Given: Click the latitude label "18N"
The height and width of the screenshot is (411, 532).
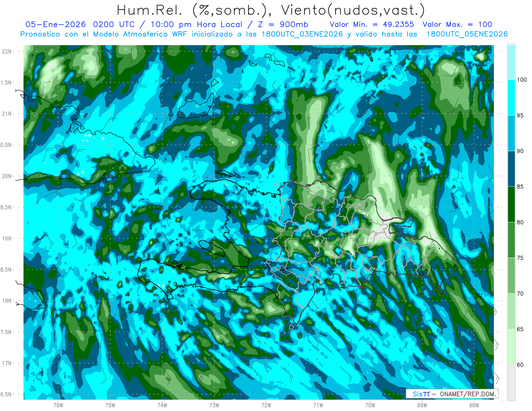Looking at the screenshot, I should (x=7, y=301).
